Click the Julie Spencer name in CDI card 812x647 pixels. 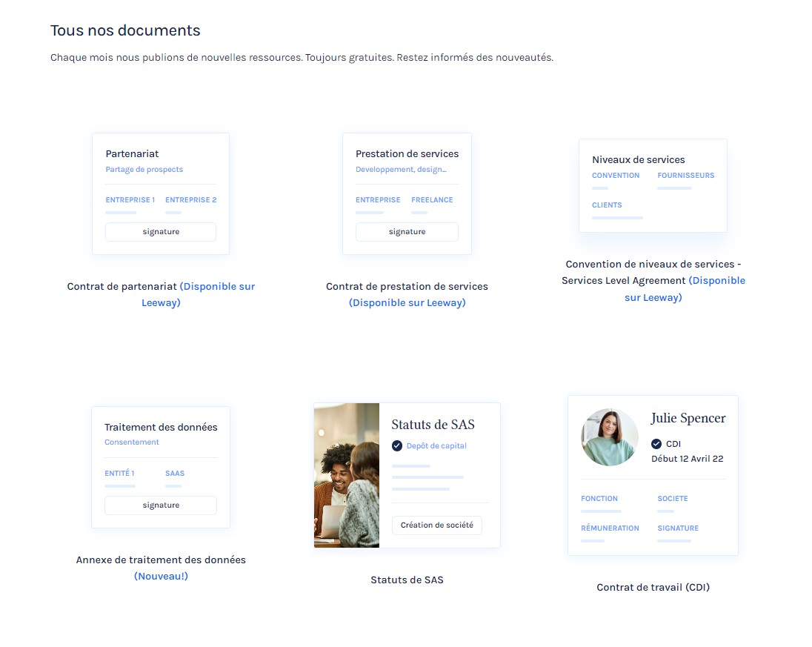click(x=688, y=418)
